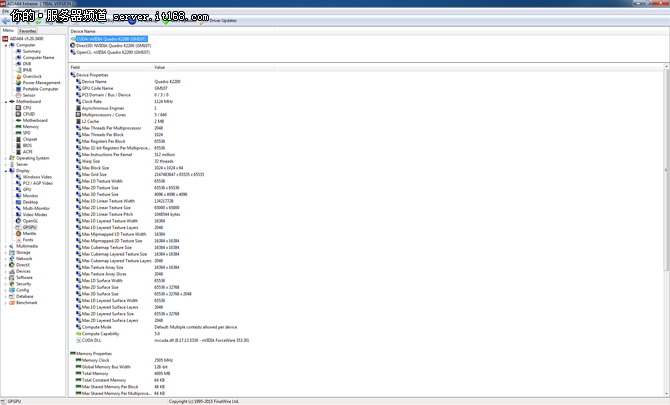670x405 pixels.
Task: Select Direct3D: NVIDIA Quadro K2200 row
Action: [111, 45]
